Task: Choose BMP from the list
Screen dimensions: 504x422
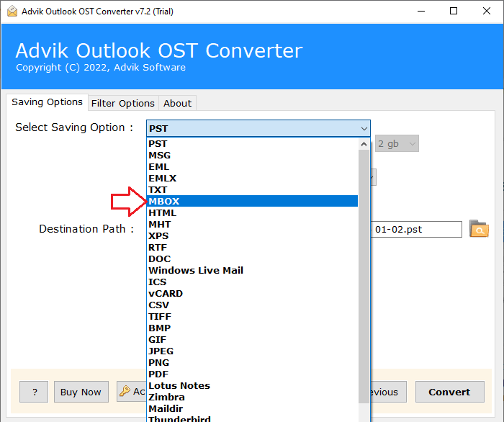Action: (252, 328)
